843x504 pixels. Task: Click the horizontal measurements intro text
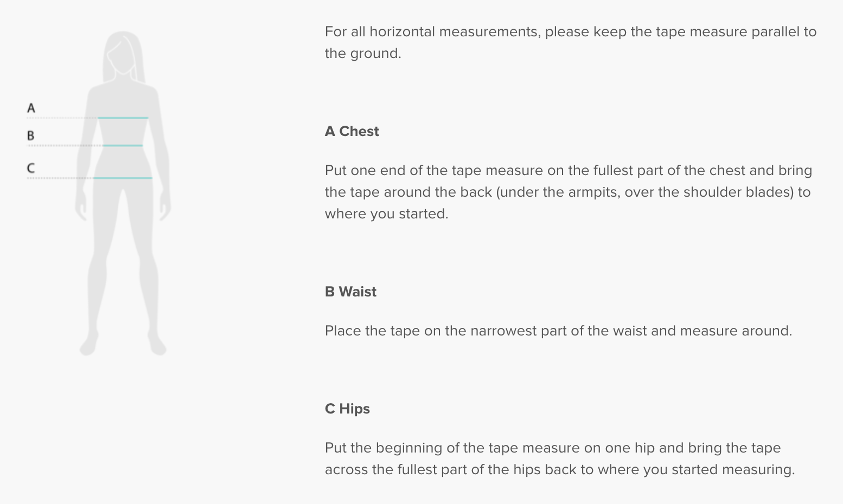tap(571, 42)
